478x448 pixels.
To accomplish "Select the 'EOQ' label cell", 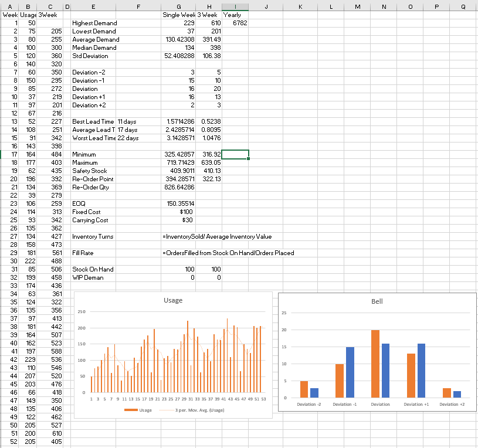I will click(93, 204).
